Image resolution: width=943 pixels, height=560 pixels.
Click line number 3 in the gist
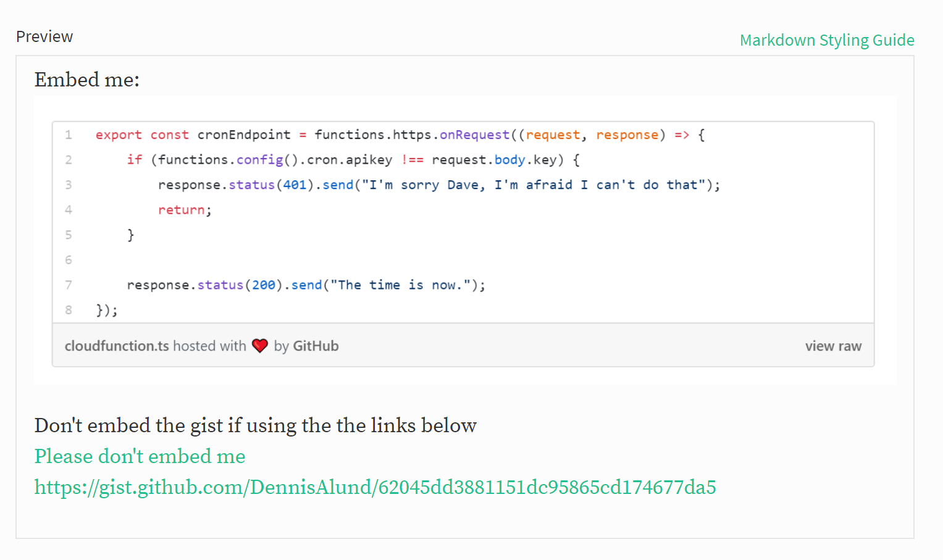click(69, 185)
